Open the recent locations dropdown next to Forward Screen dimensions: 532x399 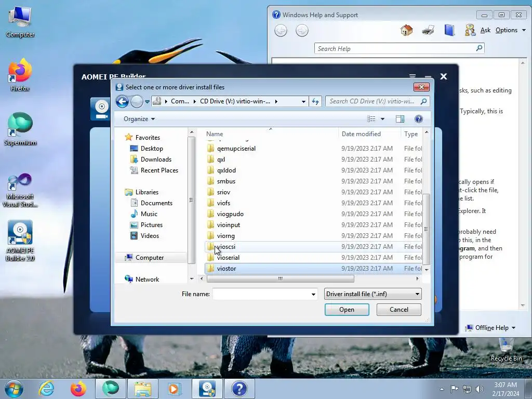pyautogui.click(x=147, y=101)
